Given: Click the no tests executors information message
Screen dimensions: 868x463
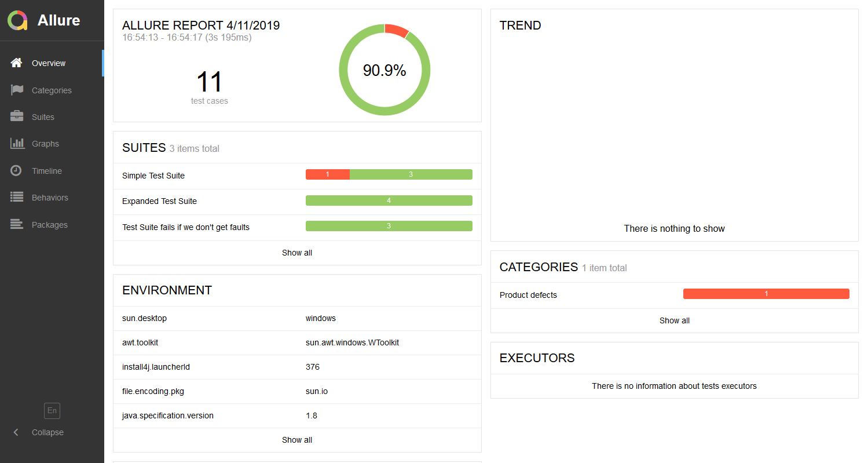Looking at the screenshot, I should [x=675, y=386].
